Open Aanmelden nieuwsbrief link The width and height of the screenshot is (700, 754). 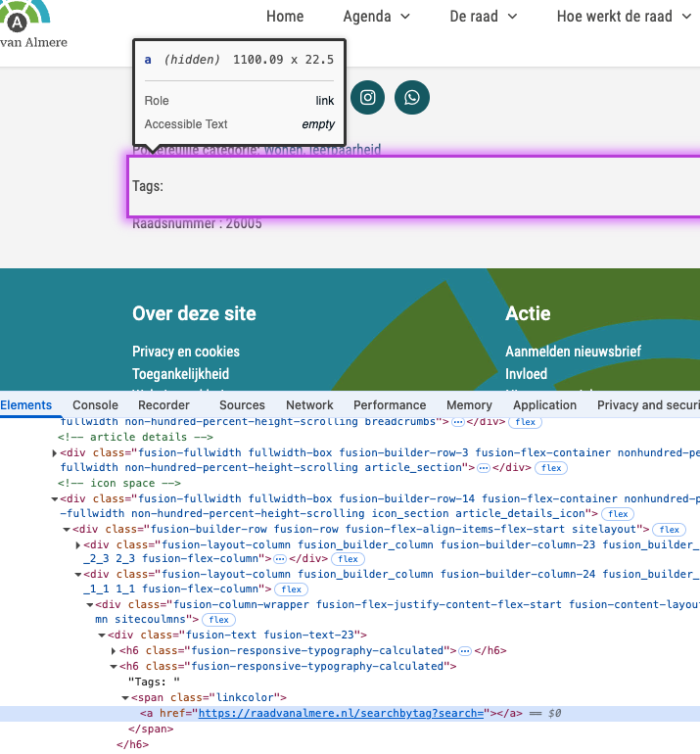coord(573,352)
